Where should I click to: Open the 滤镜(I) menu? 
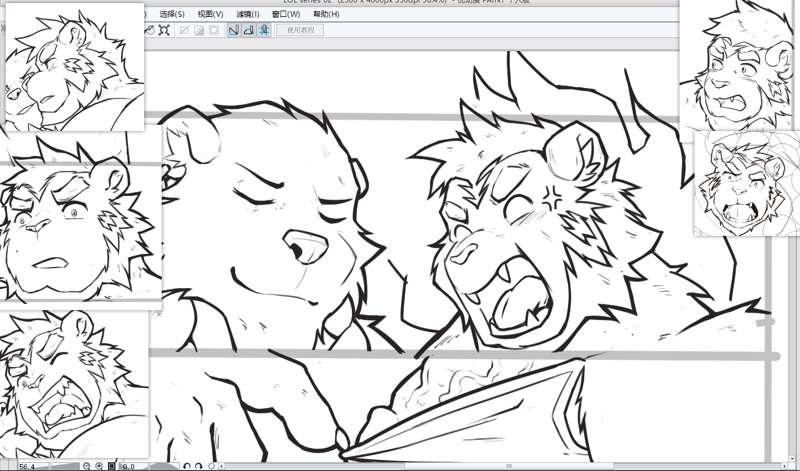click(248, 14)
